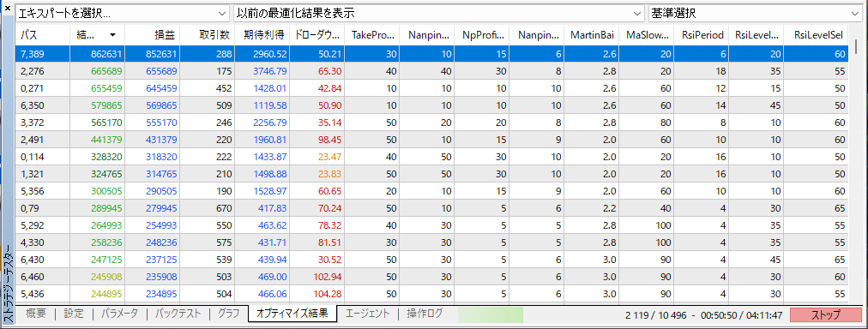The width and height of the screenshot is (868, 329).
Task: Sort by the 取引数 column header
Action: pos(207,35)
